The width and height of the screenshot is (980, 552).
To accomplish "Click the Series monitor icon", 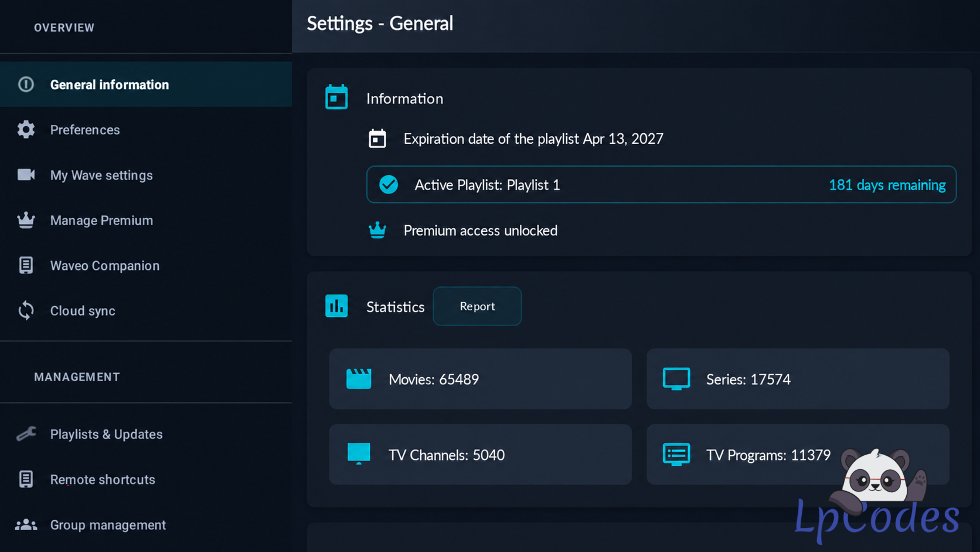I will click(x=676, y=379).
